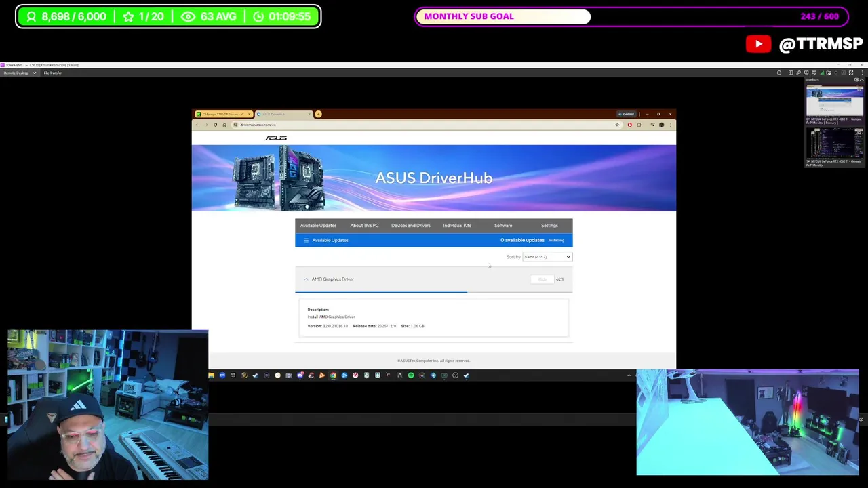Go to Chrome's home page button
This screenshot has height=488, width=868.
224,125
